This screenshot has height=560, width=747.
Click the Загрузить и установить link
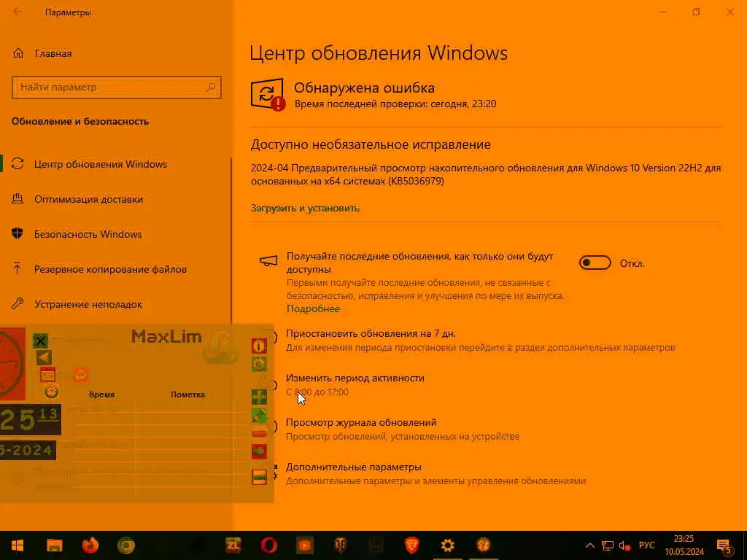click(x=305, y=208)
